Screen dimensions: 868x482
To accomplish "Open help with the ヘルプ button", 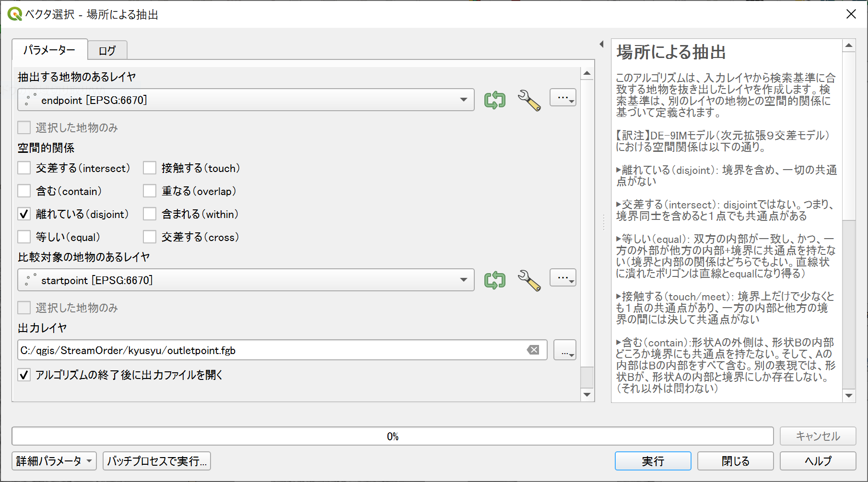I will (x=818, y=461).
